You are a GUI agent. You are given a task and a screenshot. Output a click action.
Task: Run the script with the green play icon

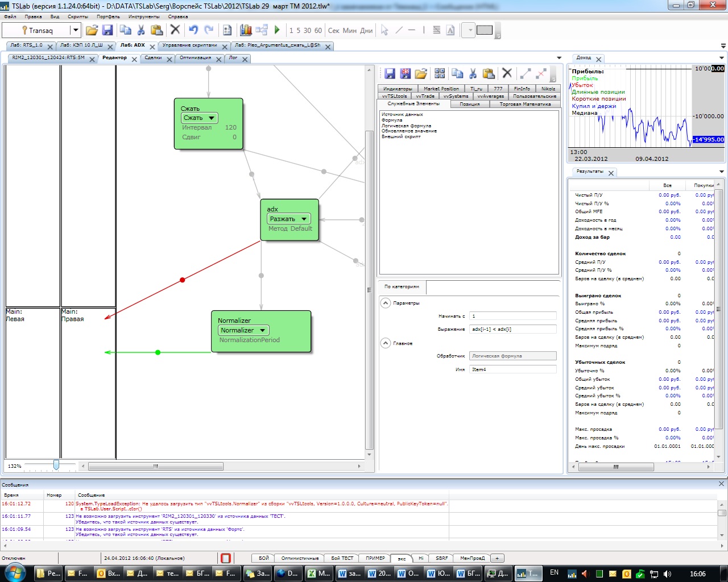(277, 30)
